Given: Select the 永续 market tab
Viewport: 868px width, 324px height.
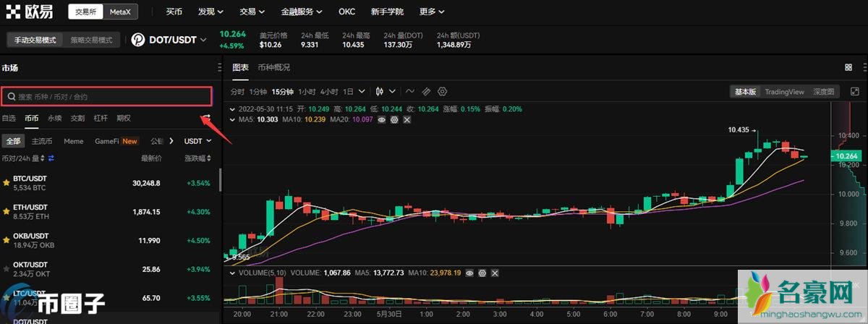Looking at the screenshot, I should click(55, 118).
